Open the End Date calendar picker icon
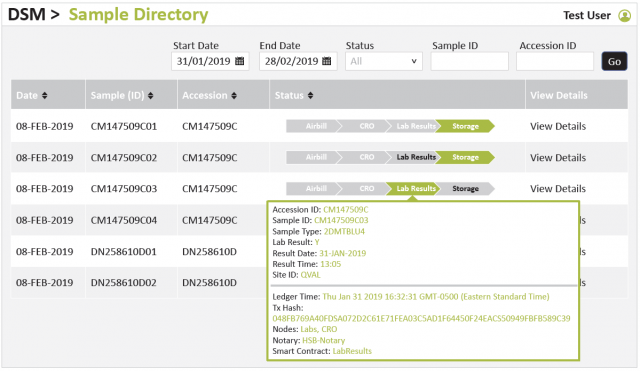 click(327, 61)
